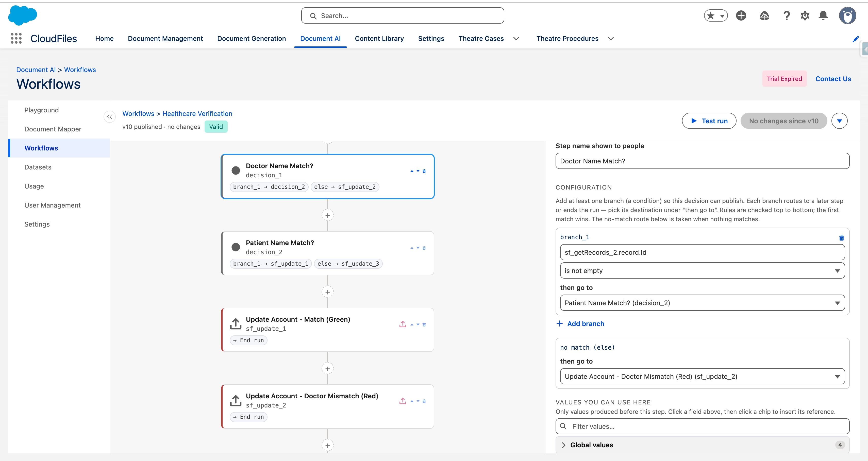
Task: Click the global Search box
Action: (403, 15)
